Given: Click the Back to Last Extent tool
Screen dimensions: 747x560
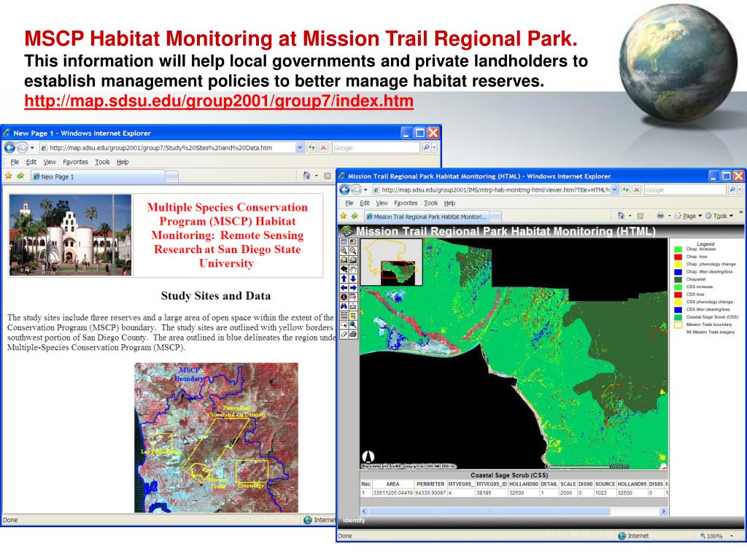Looking at the screenshot, I should [x=344, y=269].
